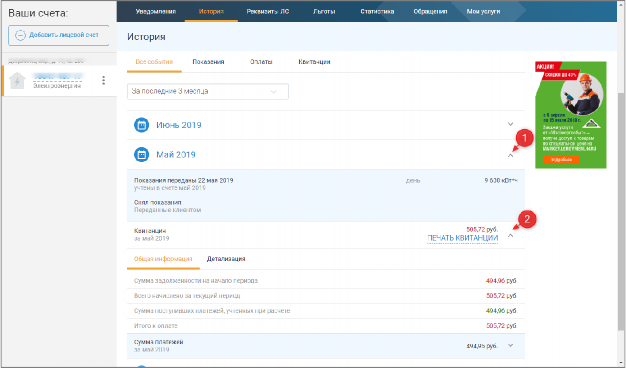626x368 pixels.
Task: Click the Снял показания label
Action: click(158, 203)
